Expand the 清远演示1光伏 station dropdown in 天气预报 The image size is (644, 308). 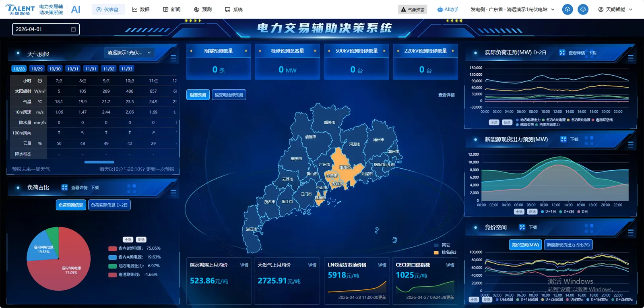(129, 53)
